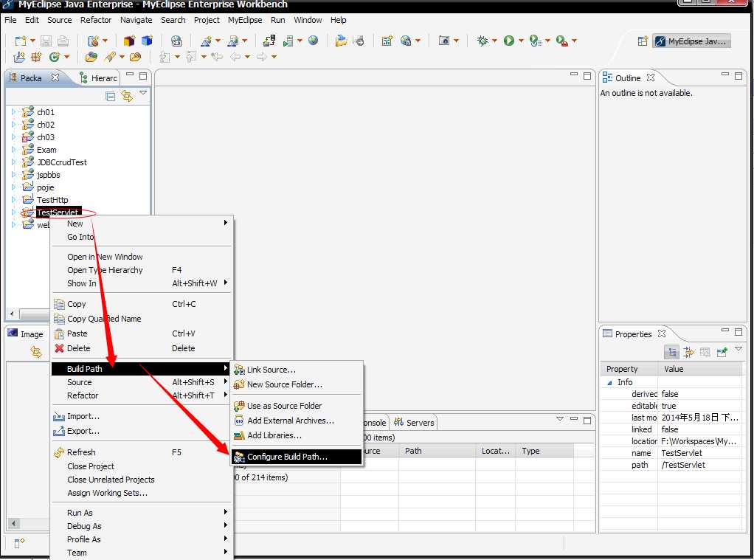This screenshot has height=560, width=754.
Task: Click the left arrow of Package Explorer scrollbar
Action: coord(12,313)
